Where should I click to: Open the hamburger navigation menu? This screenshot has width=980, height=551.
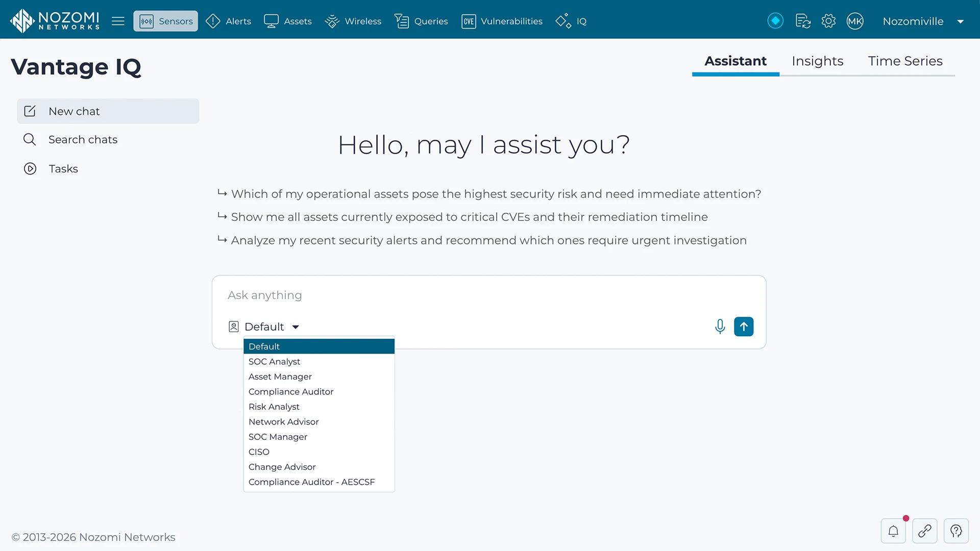[x=118, y=21]
